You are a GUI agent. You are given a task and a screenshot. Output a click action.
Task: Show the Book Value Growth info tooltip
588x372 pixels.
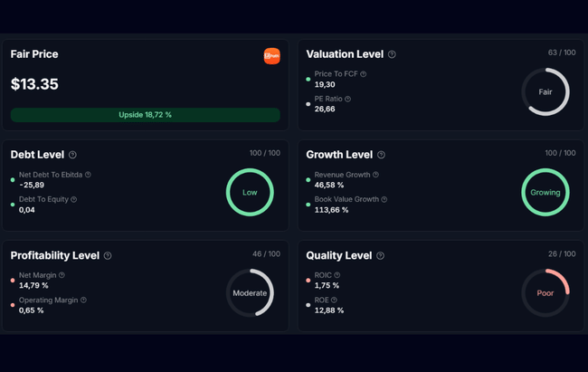click(384, 199)
